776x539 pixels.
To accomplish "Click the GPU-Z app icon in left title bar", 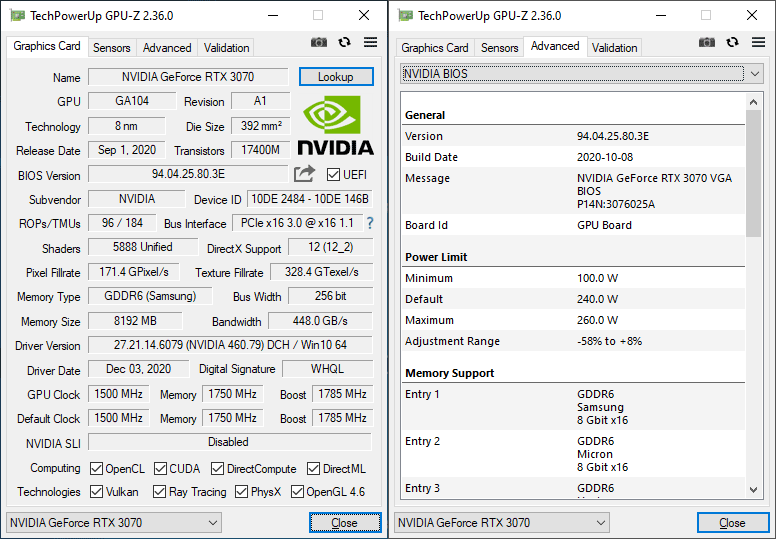I will coord(17,16).
